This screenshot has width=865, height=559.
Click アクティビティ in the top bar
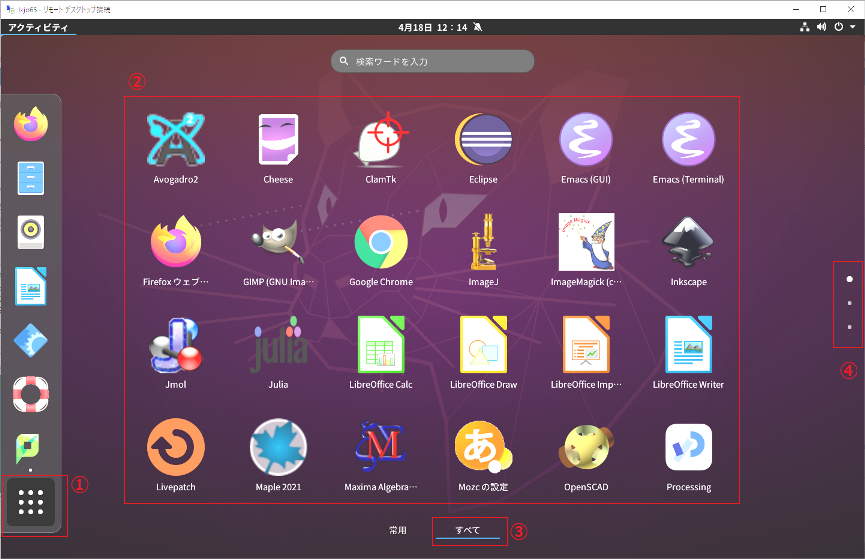38,27
